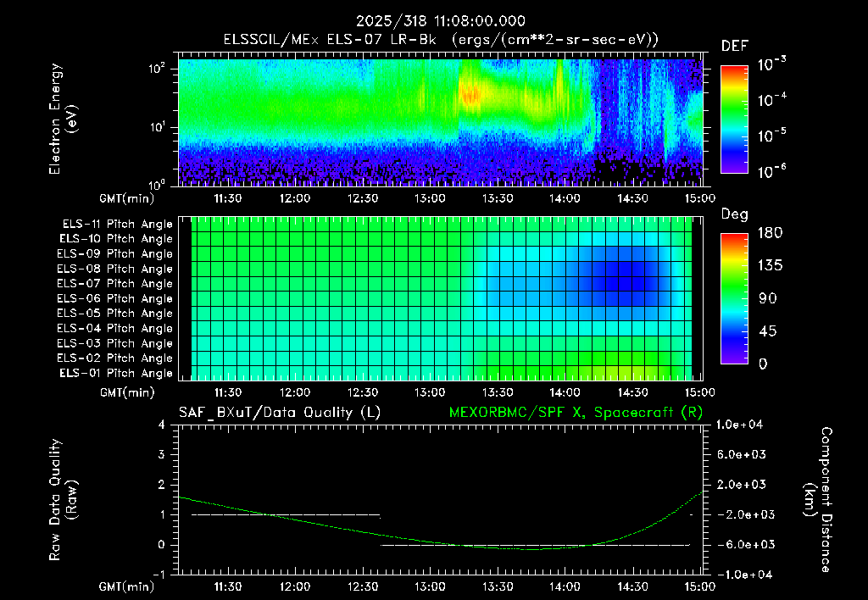Click the 14:30 label under the pitch angle panel
Viewport: 868px width, 600px height.
click(x=632, y=392)
